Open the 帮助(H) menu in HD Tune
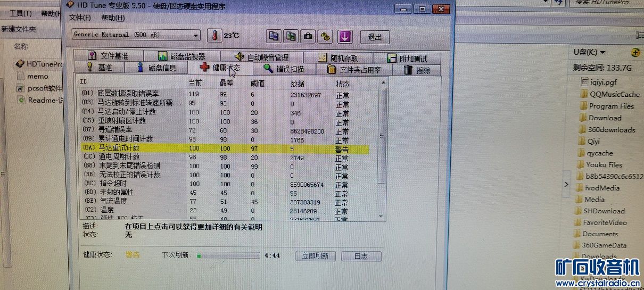The width and height of the screenshot is (644, 290). pyautogui.click(x=113, y=18)
